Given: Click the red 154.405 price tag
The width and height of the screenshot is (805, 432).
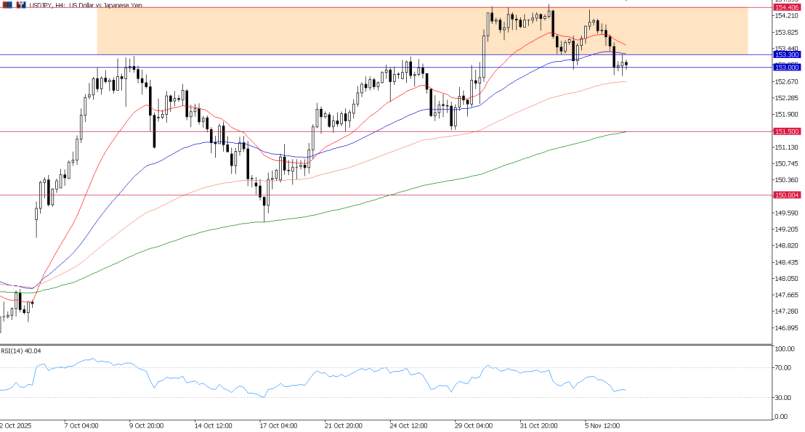Looking at the screenshot, I should [787, 8].
